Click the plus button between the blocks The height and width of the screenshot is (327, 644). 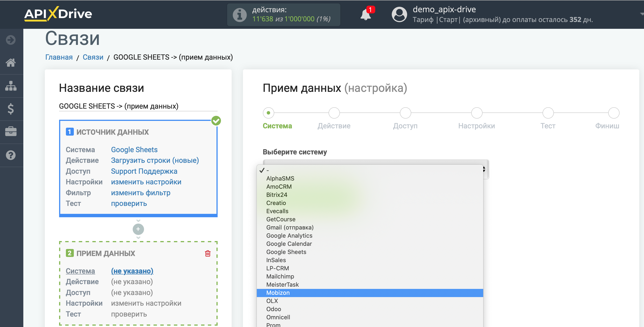[138, 229]
